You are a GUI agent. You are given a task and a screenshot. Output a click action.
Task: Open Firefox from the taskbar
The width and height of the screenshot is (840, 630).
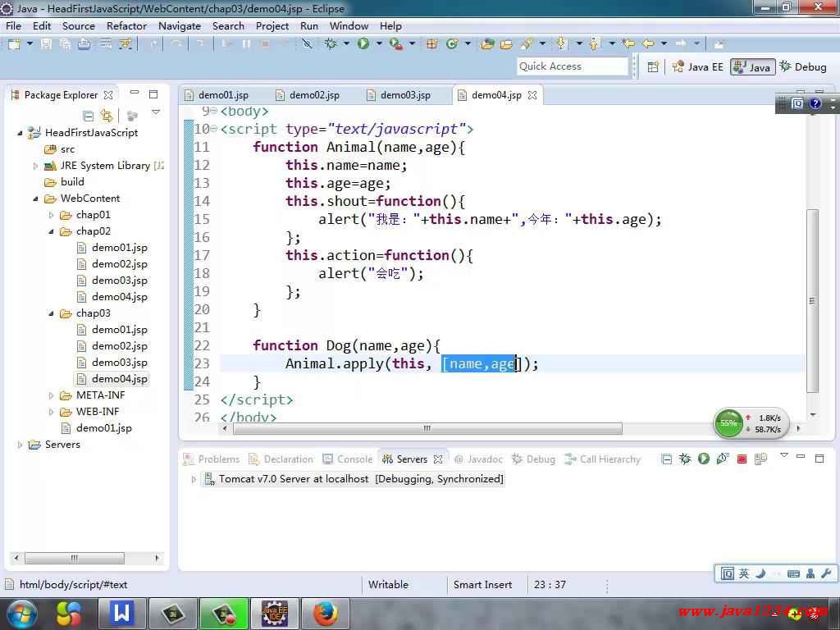[326, 613]
